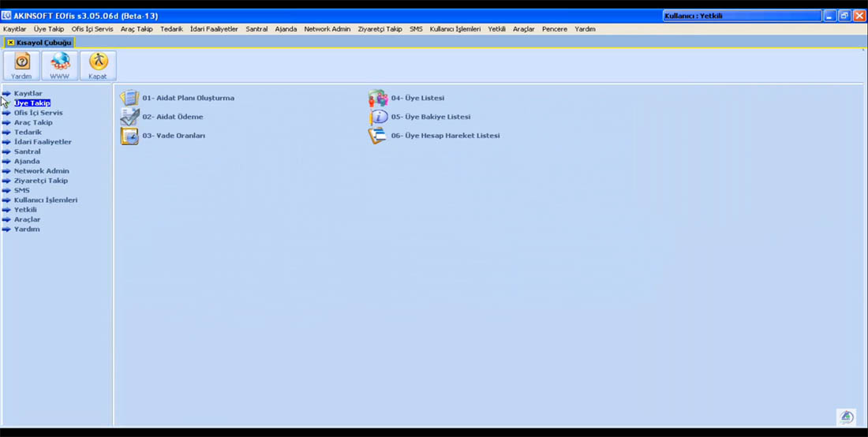
Task: Click the small logo icon at bottom right
Action: click(847, 416)
